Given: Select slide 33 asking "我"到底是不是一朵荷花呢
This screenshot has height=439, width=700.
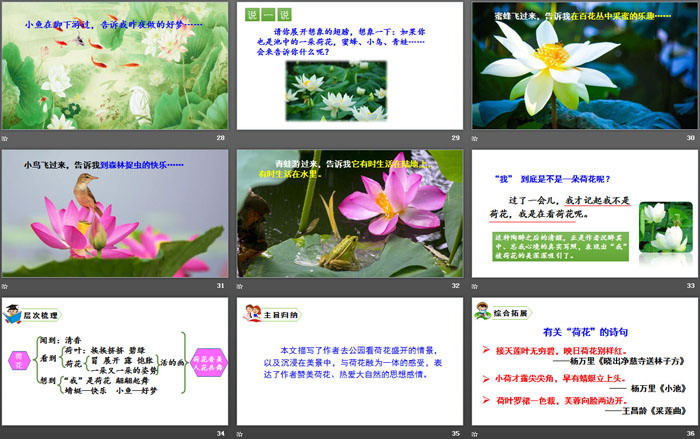Looking at the screenshot, I should 585,213.
